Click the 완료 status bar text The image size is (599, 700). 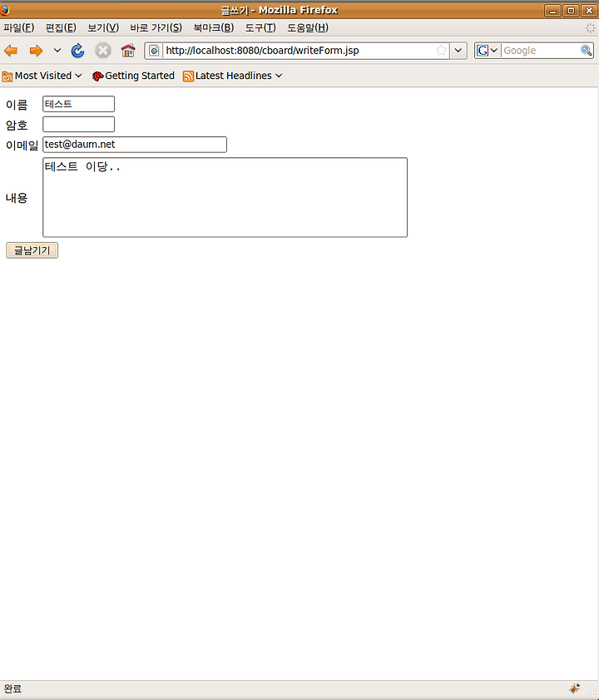point(12,689)
